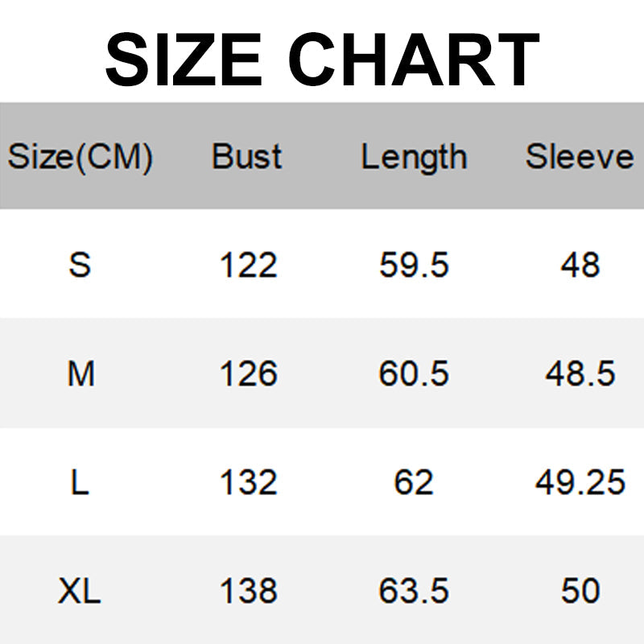Click the L size row label
This screenshot has height=644, width=644.
80,482
